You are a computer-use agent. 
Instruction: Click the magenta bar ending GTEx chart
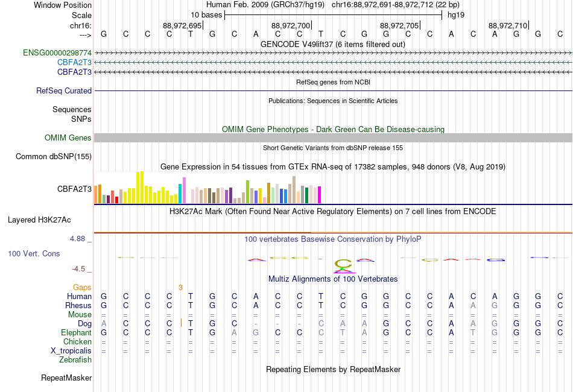tap(319, 195)
